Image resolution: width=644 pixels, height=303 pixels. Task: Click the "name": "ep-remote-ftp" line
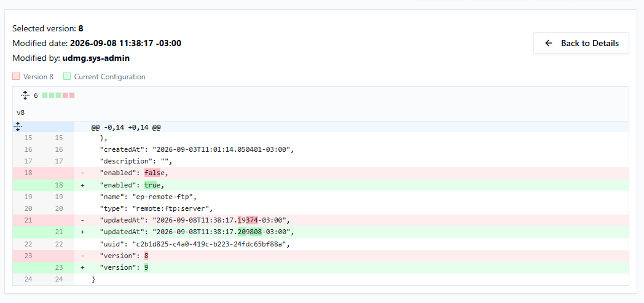point(321,197)
